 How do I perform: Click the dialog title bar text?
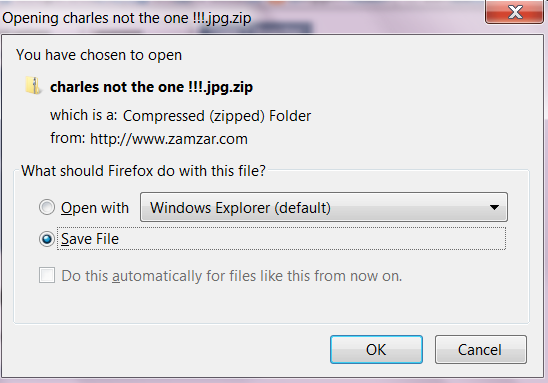tap(127, 18)
